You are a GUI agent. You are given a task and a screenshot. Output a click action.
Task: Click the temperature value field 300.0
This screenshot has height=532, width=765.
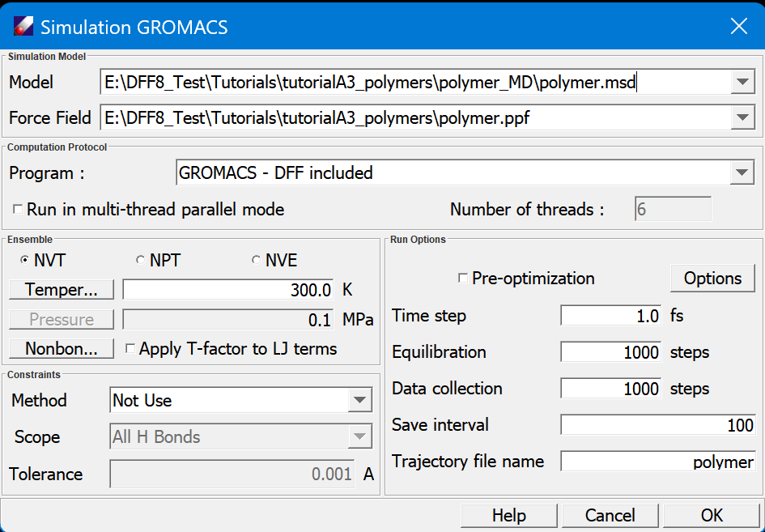pos(227,289)
